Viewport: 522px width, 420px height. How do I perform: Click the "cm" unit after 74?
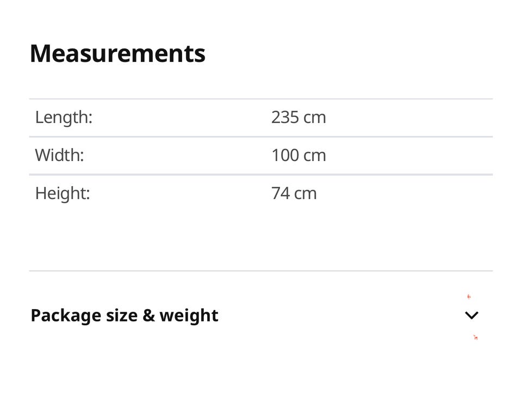click(306, 193)
